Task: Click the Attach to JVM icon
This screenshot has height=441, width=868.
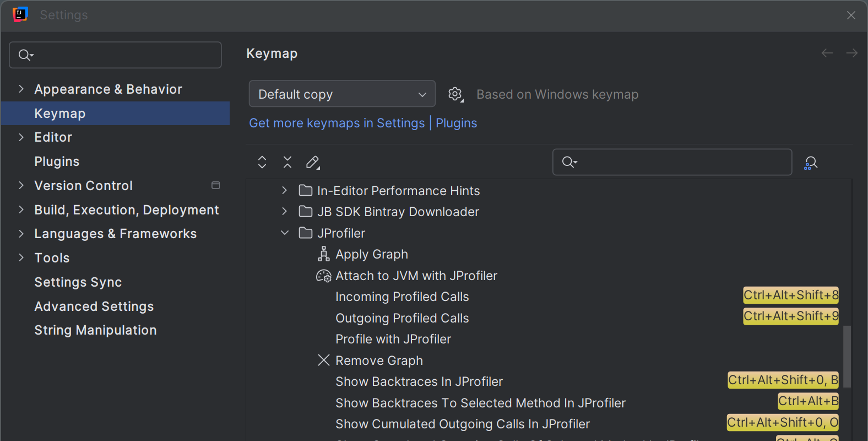Action: [324, 276]
